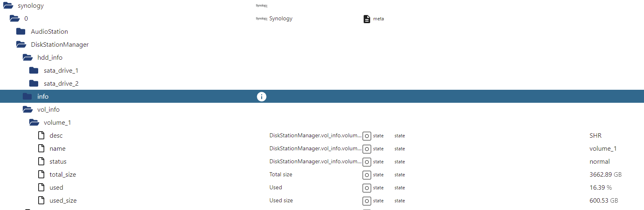
Task: Open the sata_drive_2 folder
Action: pos(34,84)
